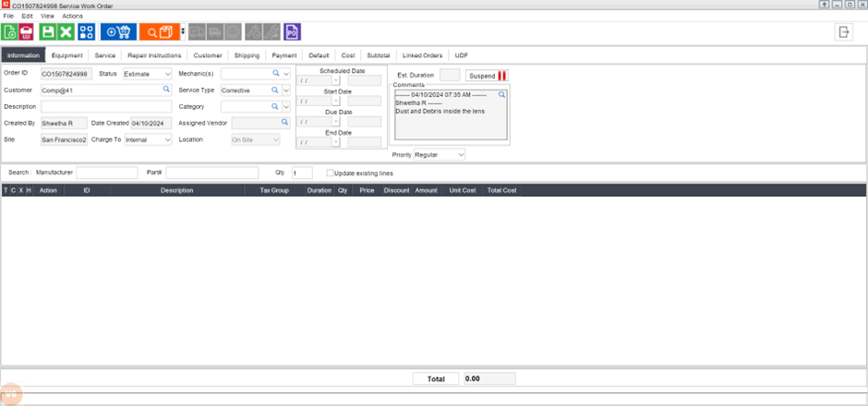Switch to the Equipment tab

[x=66, y=55]
